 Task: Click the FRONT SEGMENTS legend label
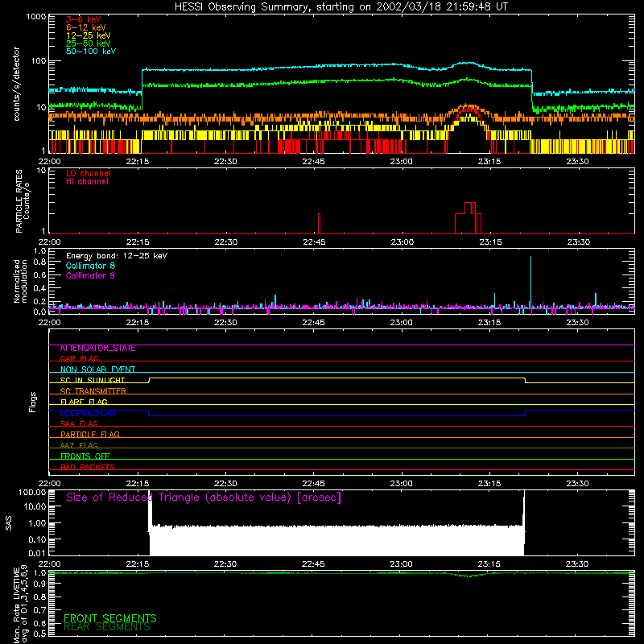pyautogui.click(x=110, y=618)
